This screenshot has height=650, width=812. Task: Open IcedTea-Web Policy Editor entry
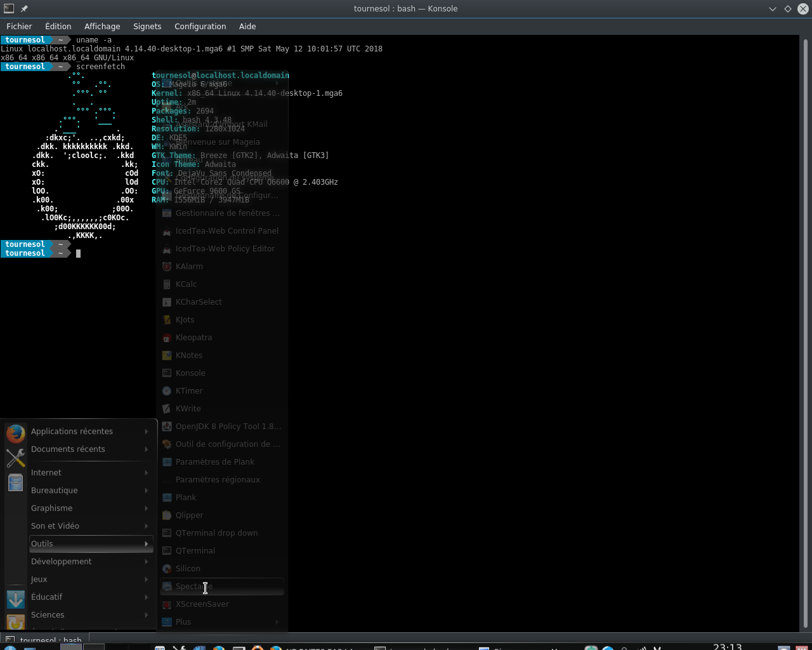[x=222, y=249]
